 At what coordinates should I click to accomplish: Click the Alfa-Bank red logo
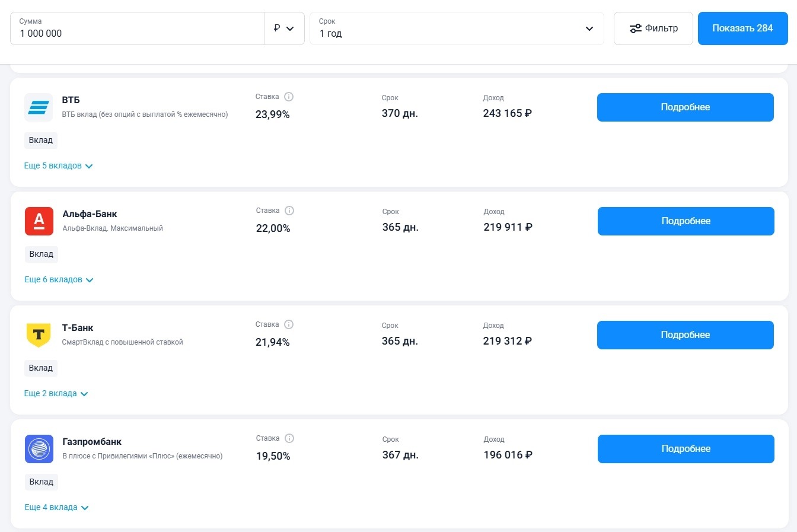coord(39,221)
